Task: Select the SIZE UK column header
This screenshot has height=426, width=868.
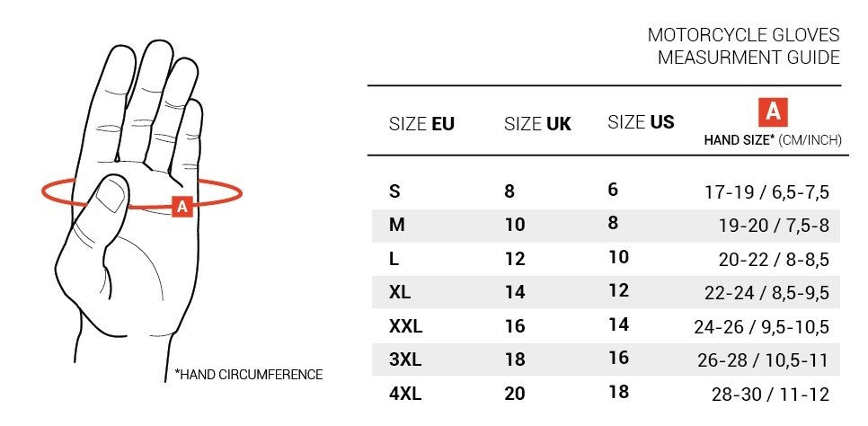Action: tap(537, 124)
